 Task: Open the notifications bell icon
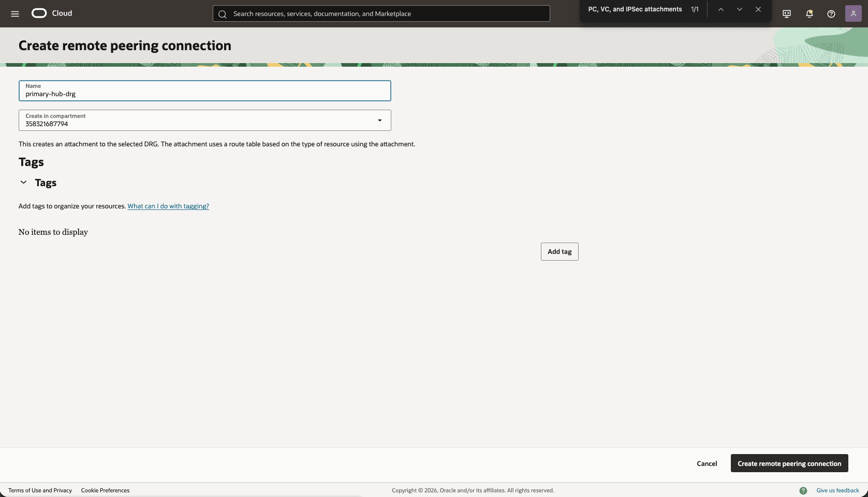808,13
